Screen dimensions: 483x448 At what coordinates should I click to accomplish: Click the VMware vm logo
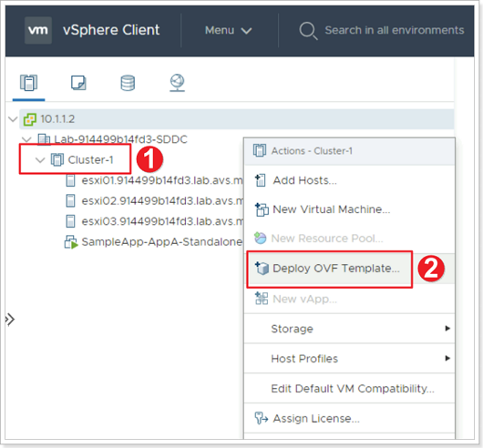pos(38,30)
